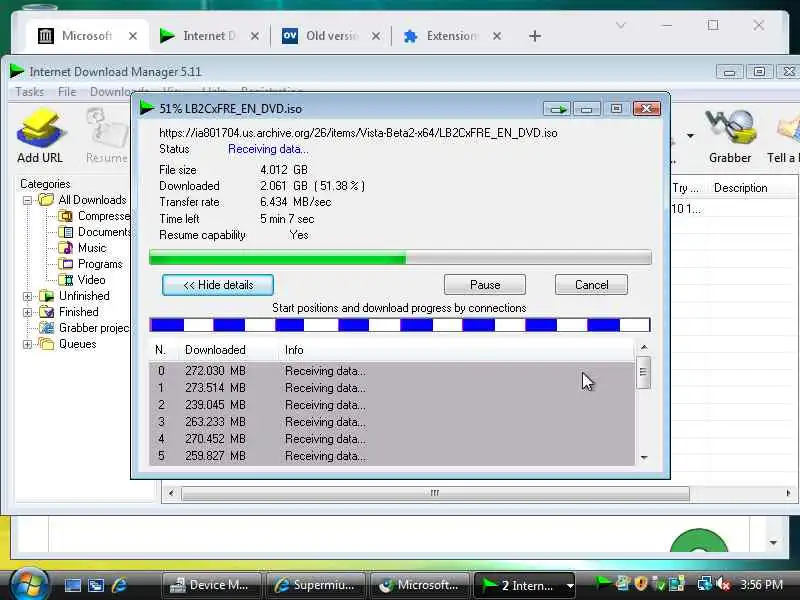Screen dimensions: 800x600
Task: Click the connections list scroll up arrow
Action: [644, 347]
